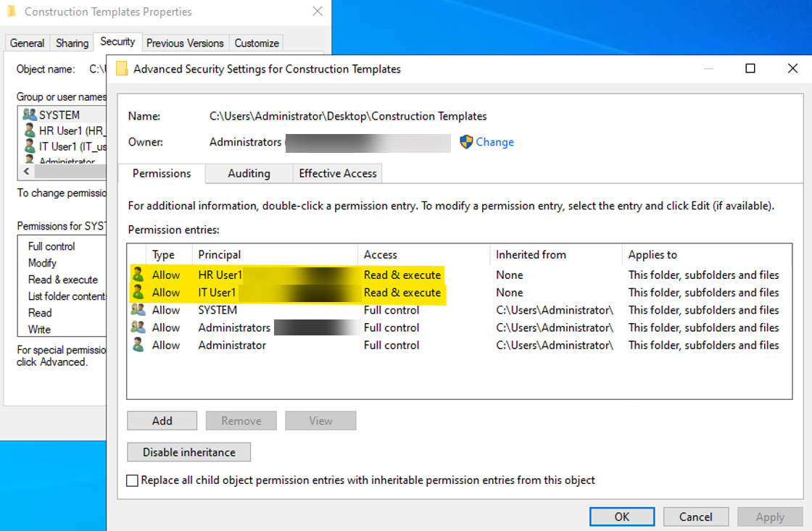Viewport: 812px width, 531px height.
Task: Click the folder icon in Advanced Security title bar
Action: (x=122, y=69)
